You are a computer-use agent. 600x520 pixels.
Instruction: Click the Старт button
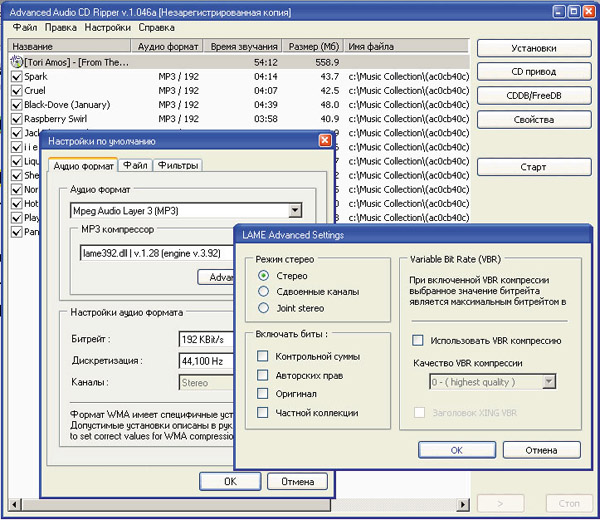tap(534, 167)
